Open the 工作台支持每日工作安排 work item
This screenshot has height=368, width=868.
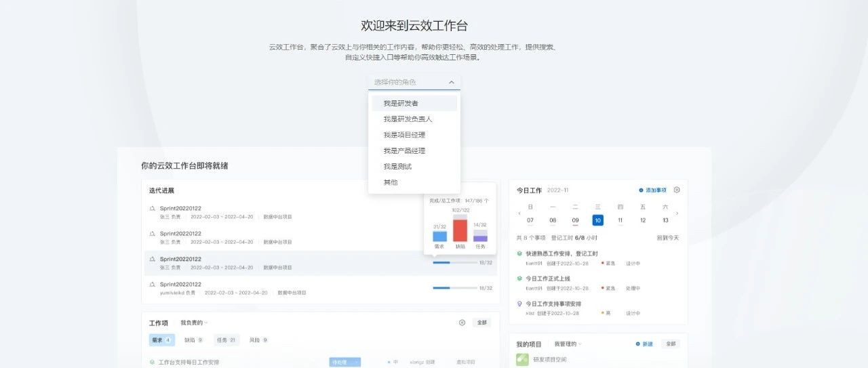[x=189, y=362]
